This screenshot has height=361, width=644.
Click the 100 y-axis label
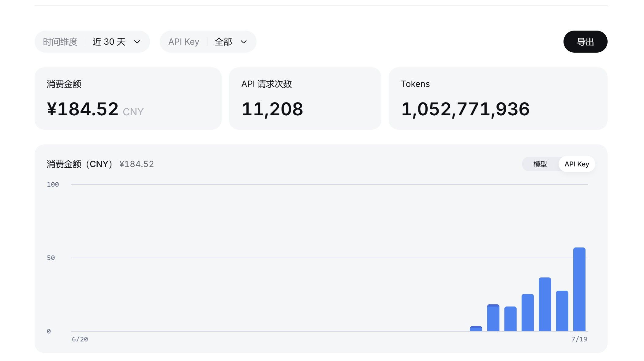tap(53, 184)
